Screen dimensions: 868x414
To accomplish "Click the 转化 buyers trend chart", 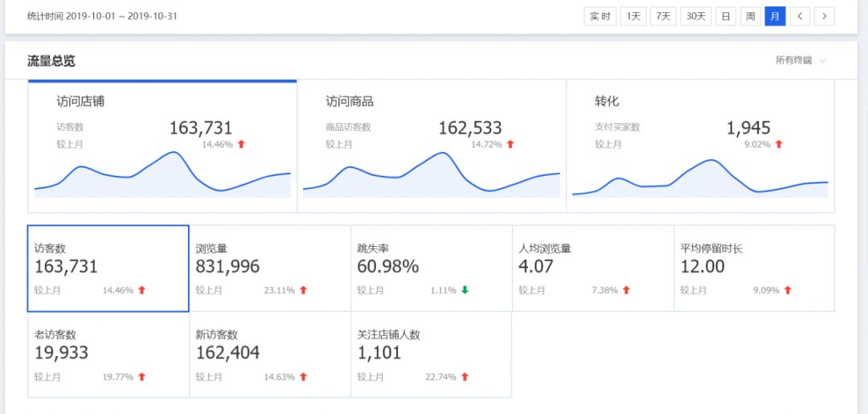I will click(x=700, y=177).
